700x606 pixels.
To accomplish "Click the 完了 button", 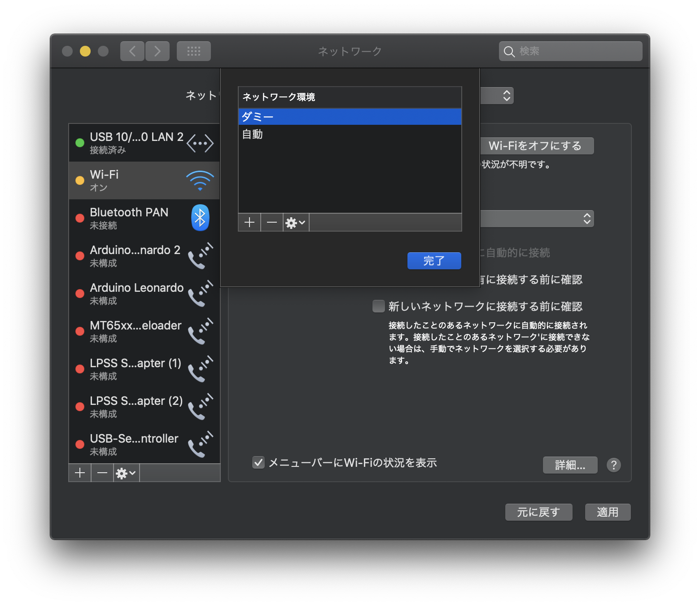I will pyautogui.click(x=434, y=260).
